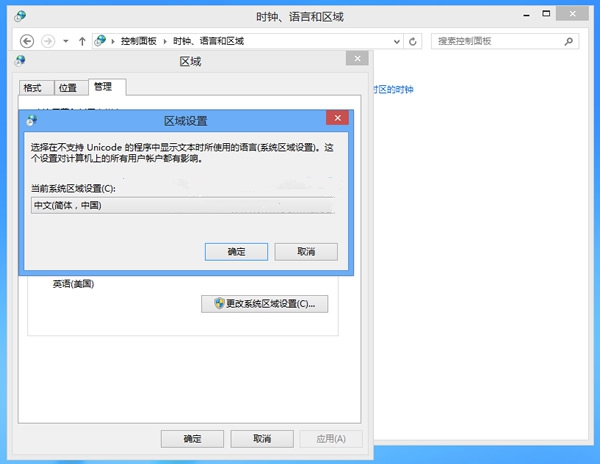The height and width of the screenshot is (464, 600).
Task: Click the Control Panel icon in the address bar
Action: click(101, 41)
